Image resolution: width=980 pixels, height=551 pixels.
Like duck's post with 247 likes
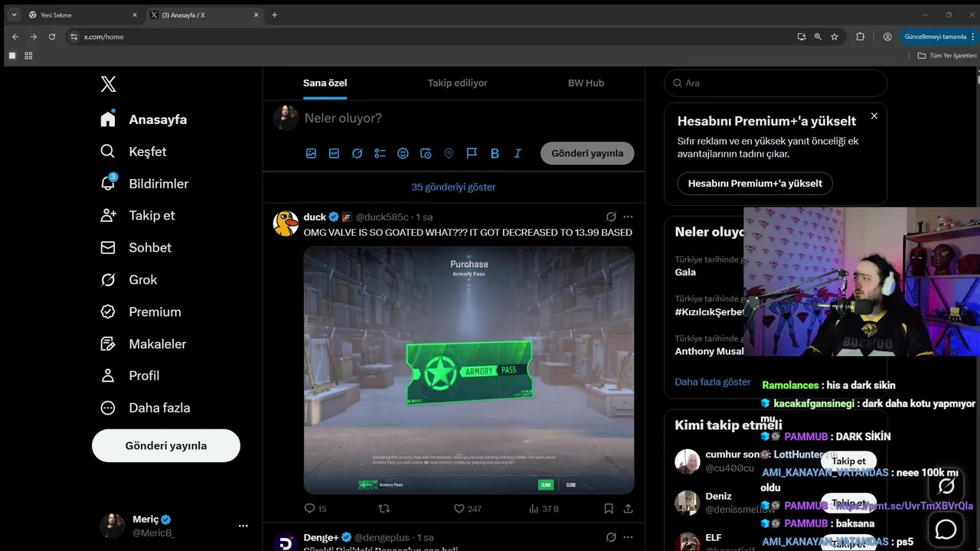[x=467, y=508]
